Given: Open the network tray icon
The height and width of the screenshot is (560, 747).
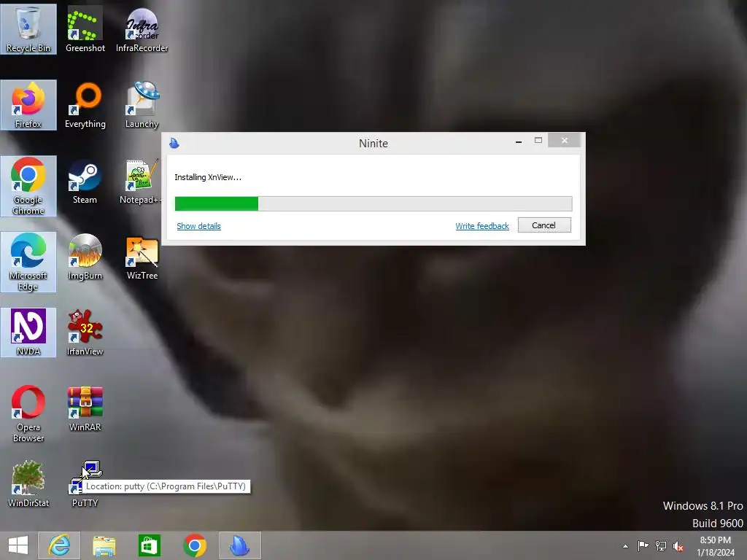Looking at the screenshot, I should click(661, 546).
